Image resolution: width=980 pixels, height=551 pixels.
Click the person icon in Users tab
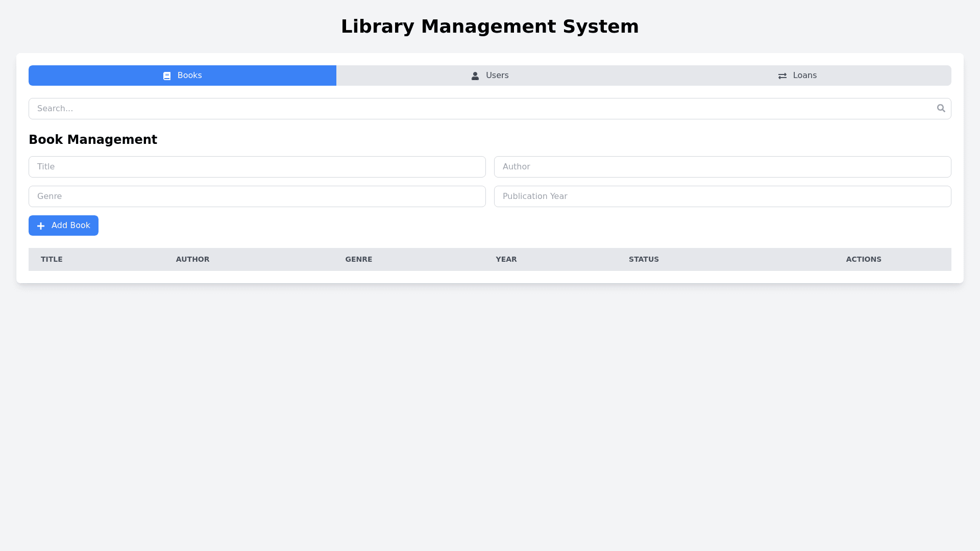tap(475, 76)
